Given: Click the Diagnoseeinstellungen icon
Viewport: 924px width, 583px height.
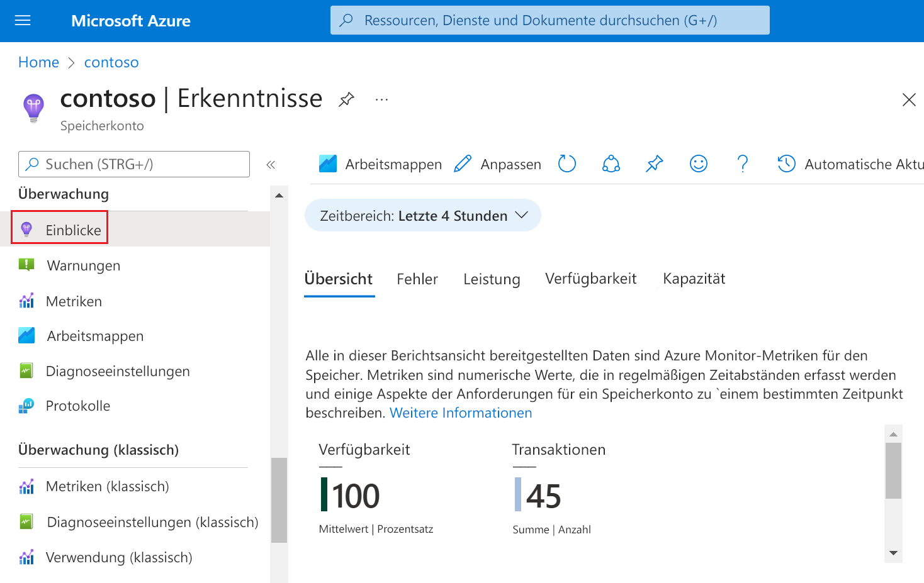Looking at the screenshot, I should click(26, 371).
